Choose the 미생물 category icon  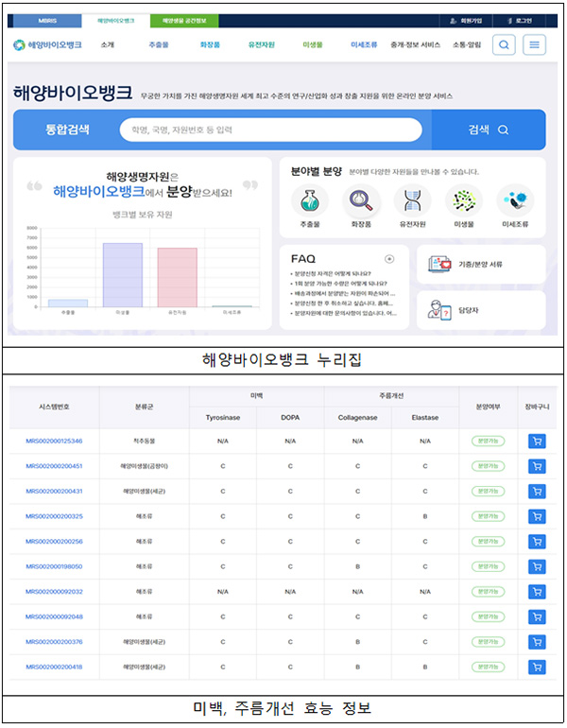(x=463, y=200)
